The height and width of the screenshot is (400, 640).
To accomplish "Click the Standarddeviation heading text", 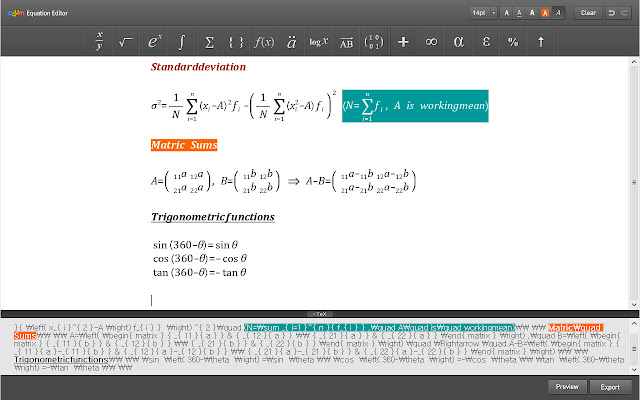I will [198, 67].
